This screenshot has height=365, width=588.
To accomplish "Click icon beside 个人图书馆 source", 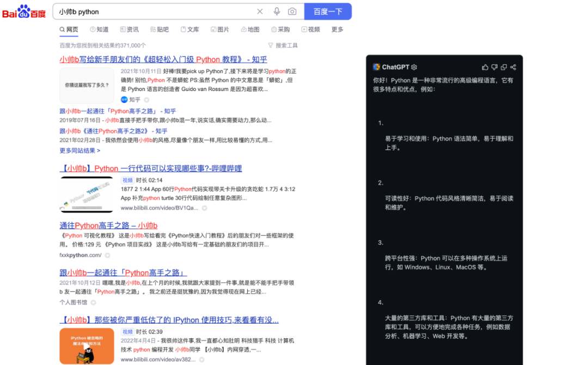I will click(94, 302).
